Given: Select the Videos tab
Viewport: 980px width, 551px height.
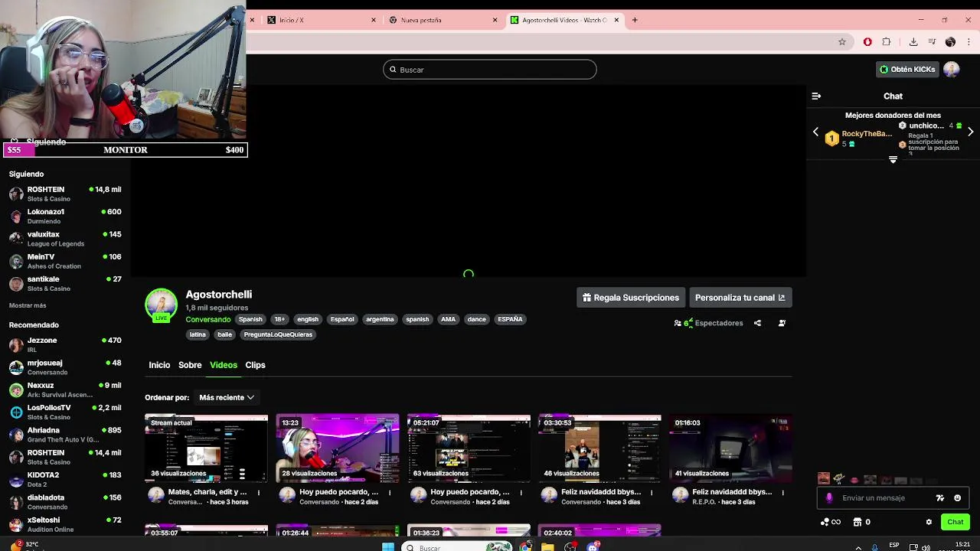Looking at the screenshot, I should (224, 365).
